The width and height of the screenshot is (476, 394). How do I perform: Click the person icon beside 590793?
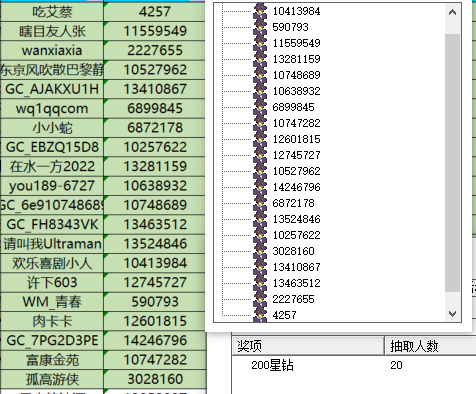tap(260, 27)
